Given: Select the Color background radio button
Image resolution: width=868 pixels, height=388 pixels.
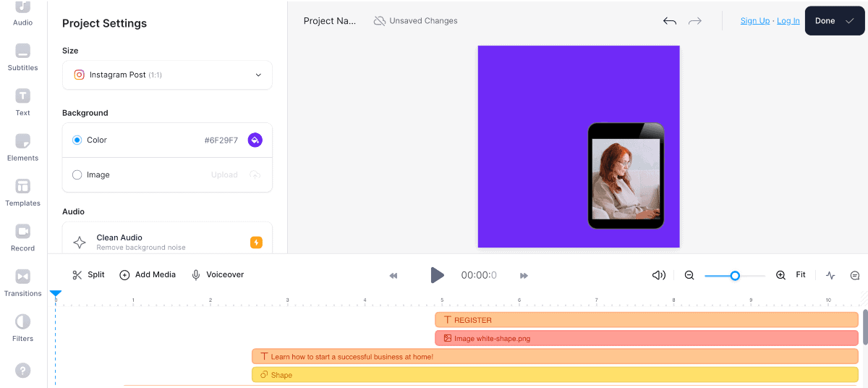Looking at the screenshot, I should point(77,140).
